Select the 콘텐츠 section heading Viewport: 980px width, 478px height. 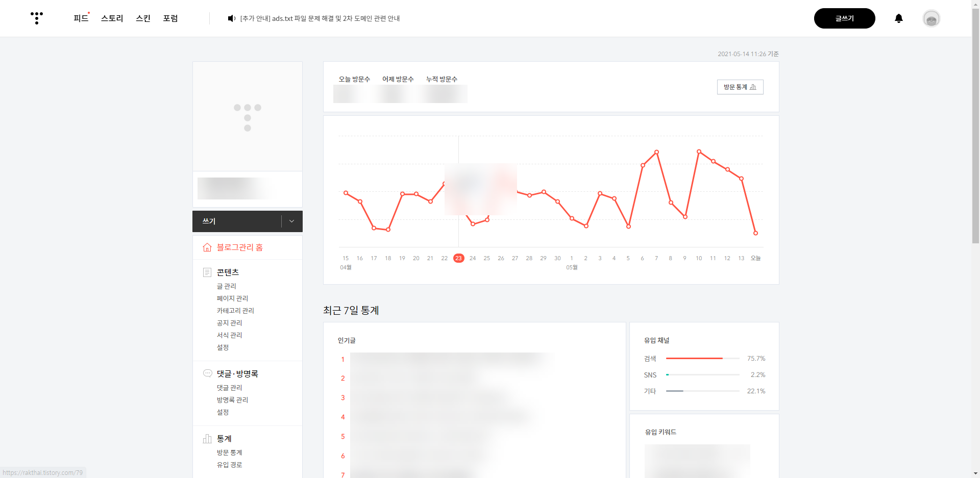point(228,272)
